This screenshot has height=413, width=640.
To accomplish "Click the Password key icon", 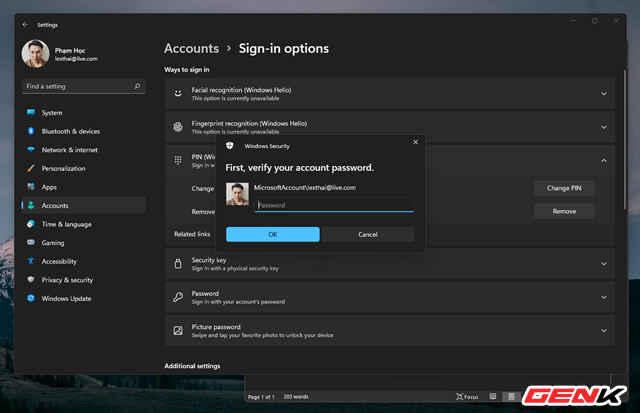I will point(178,297).
